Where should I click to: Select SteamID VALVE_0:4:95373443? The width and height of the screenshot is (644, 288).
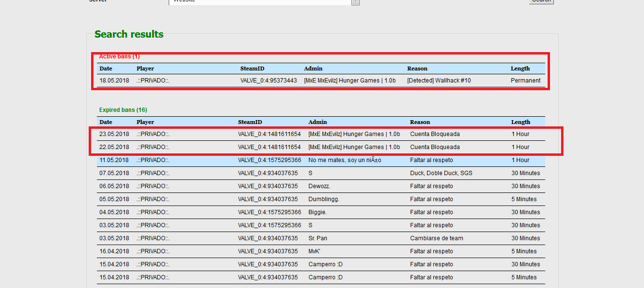268,81
